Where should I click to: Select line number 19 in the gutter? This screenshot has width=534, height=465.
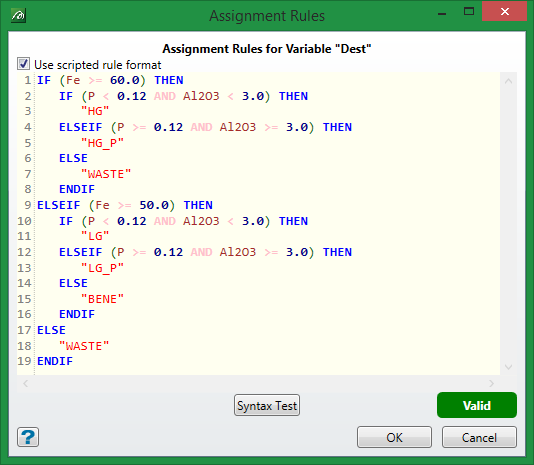pyautogui.click(x=24, y=361)
